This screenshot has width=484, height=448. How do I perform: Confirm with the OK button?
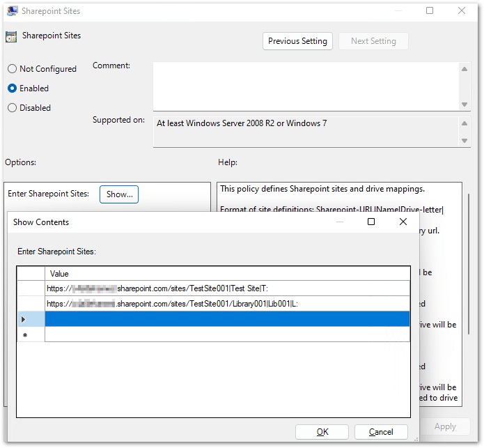click(x=322, y=431)
